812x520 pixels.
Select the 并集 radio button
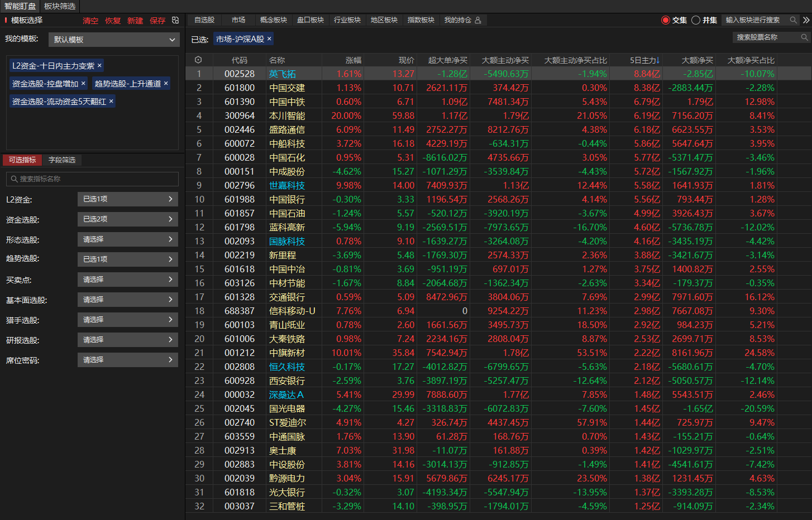[x=695, y=20]
